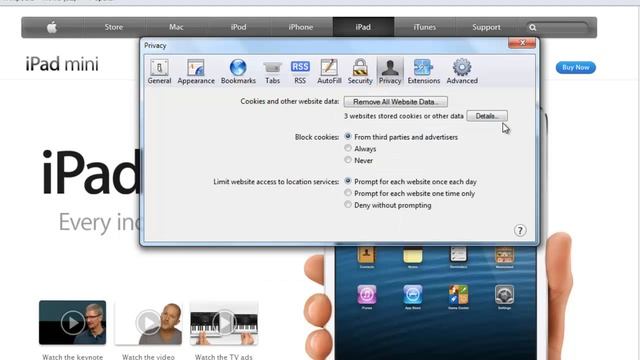Open the Support section

[x=486, y=27]
